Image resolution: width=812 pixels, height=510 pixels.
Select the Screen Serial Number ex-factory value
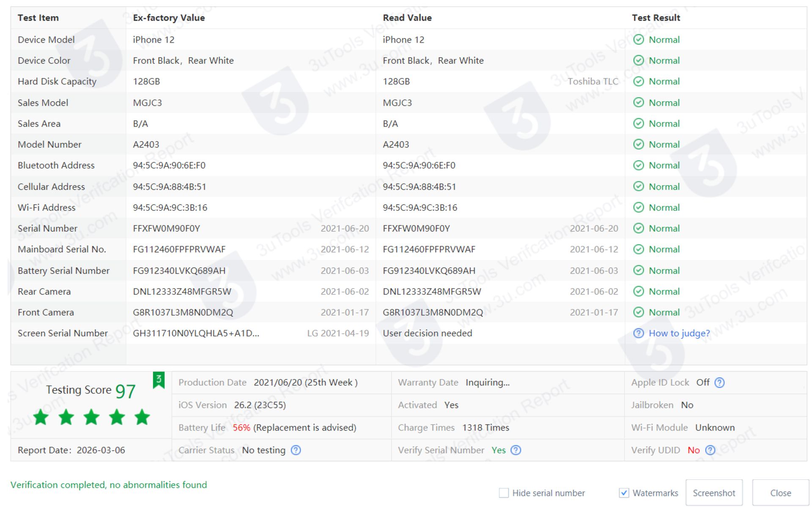pos(196,333)
